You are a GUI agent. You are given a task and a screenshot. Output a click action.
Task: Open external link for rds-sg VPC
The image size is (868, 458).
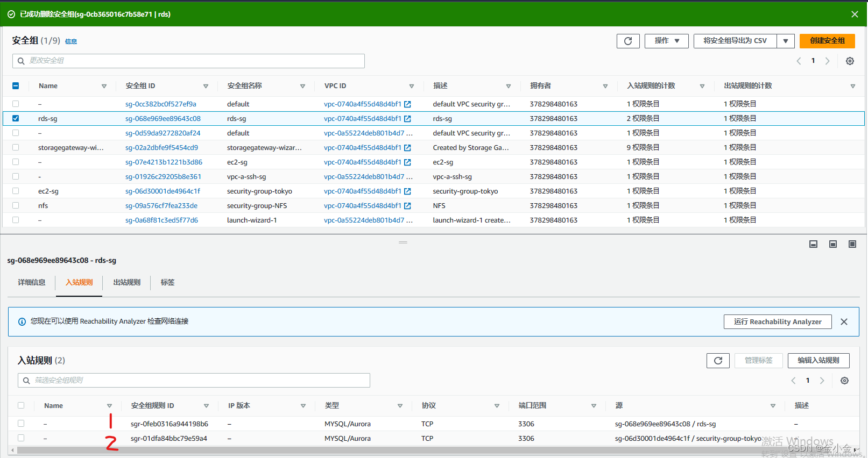tap(407, 119)
